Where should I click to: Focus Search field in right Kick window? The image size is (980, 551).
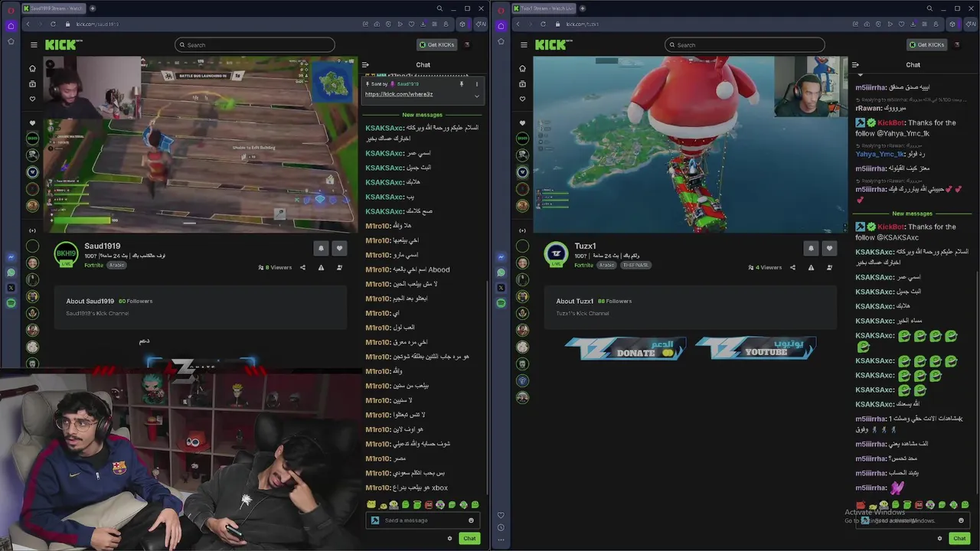(745, 45)
